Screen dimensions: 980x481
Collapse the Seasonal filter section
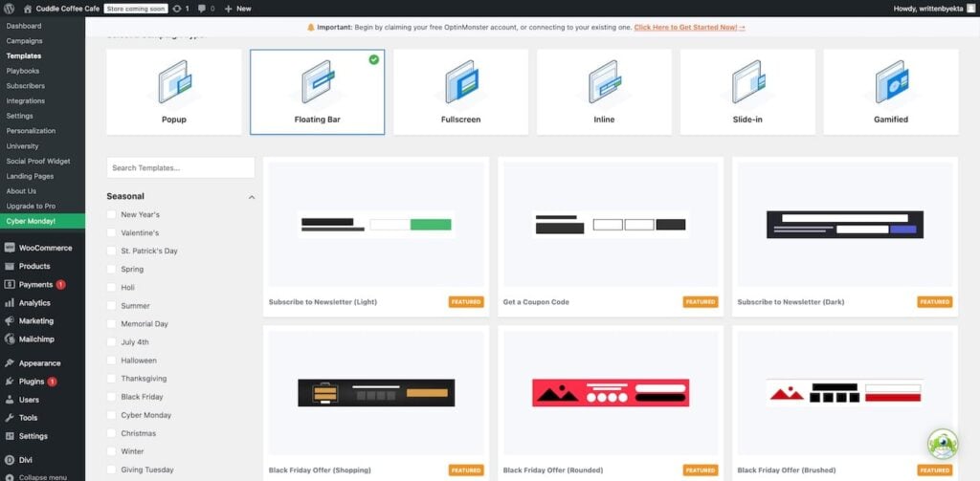point(252,197)
